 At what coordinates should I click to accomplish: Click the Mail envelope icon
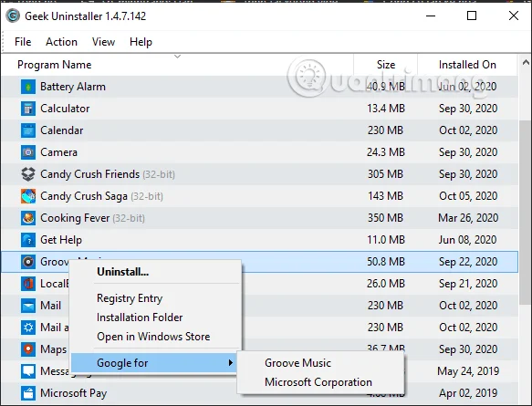pos(28,306)
